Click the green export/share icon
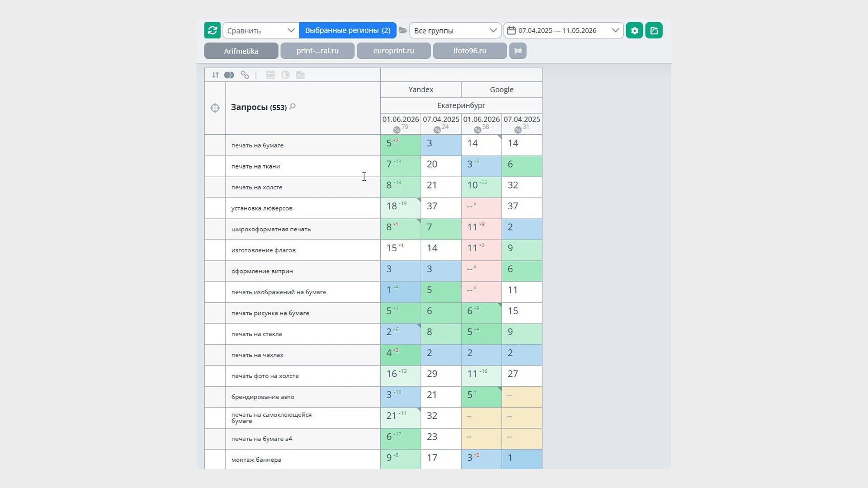The height and width of the screenshot is (488, 868). [x=654, y=30]
